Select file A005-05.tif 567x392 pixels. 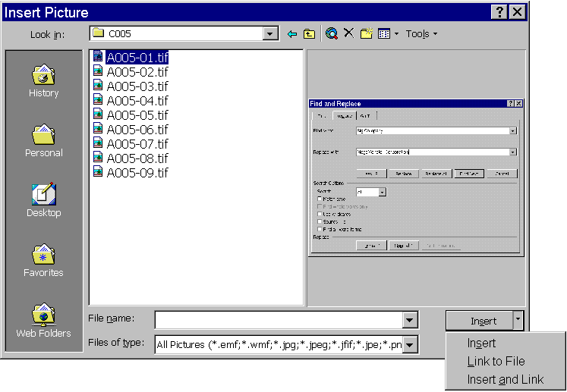(x=137, y=115)
